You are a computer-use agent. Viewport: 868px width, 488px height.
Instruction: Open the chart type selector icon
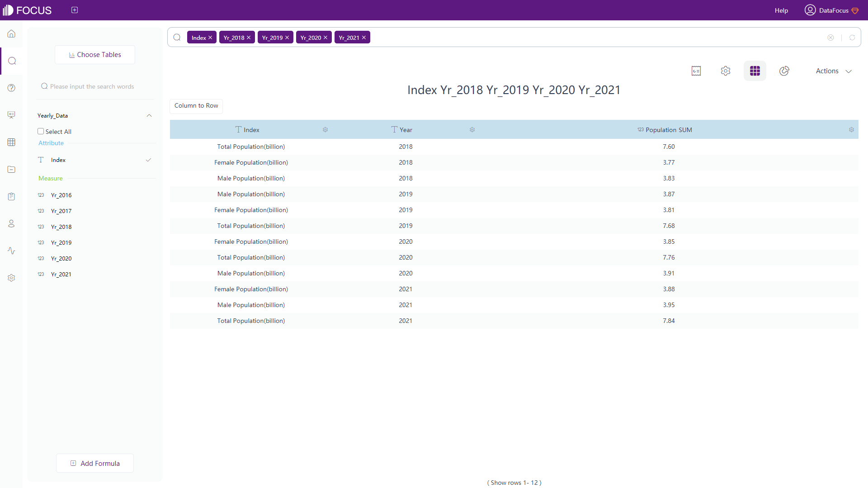(784, 71)
